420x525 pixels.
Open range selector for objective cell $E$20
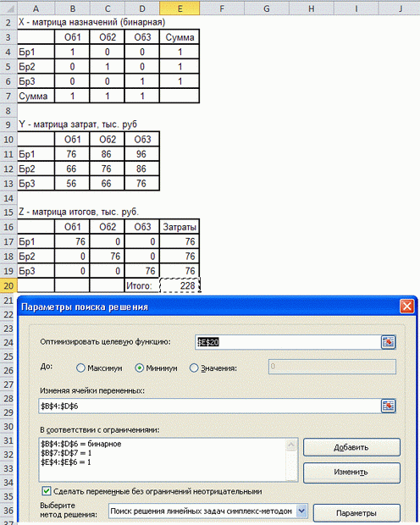[x=388, y=342]
